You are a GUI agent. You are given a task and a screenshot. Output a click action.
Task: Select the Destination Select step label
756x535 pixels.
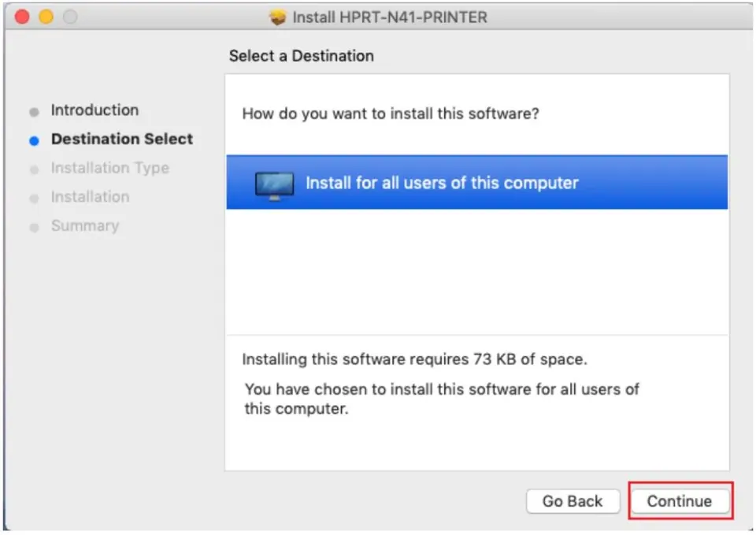[122, 139]
